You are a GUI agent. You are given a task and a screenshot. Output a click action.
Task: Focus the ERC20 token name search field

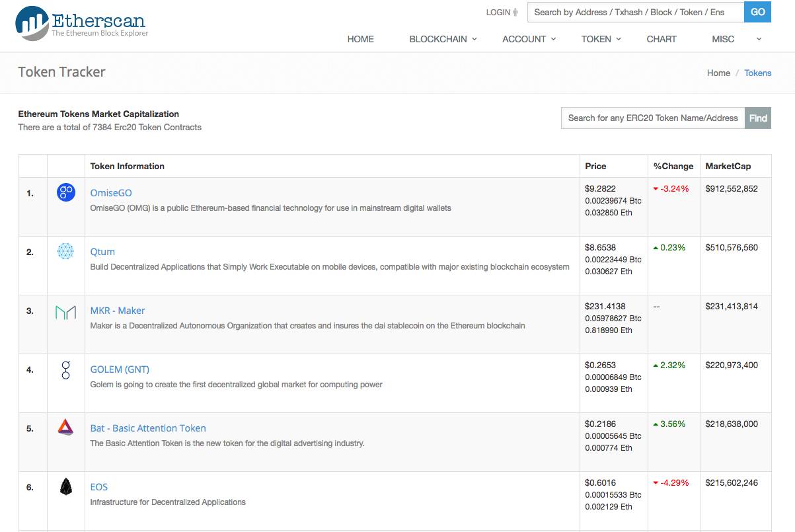tap(653, 118)
